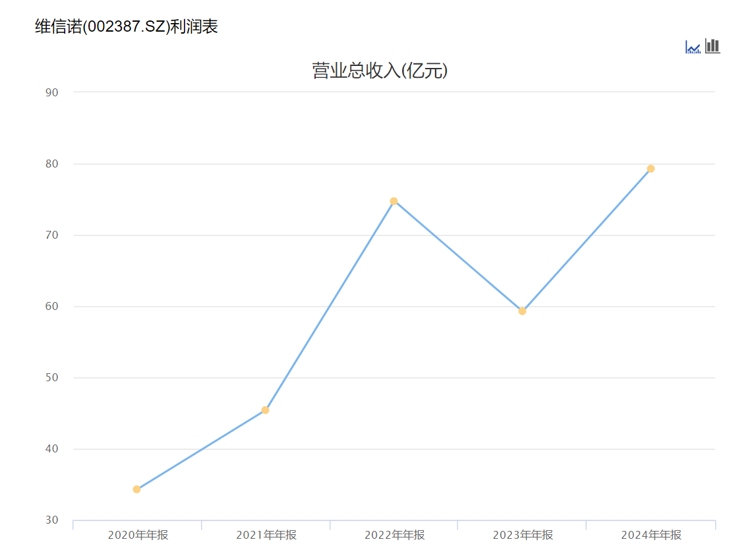Click the rising line segment after 2023

pos(587,239)
